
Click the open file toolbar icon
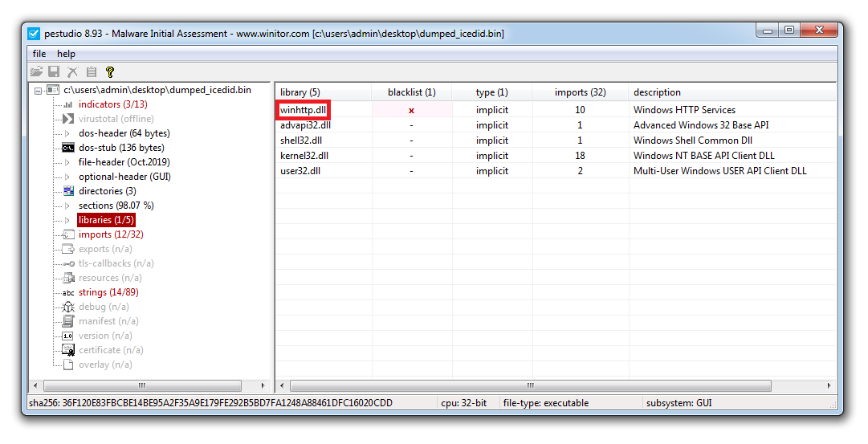36,72
